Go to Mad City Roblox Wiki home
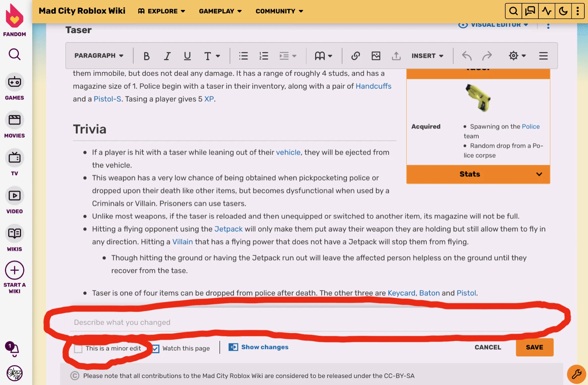This screenshot has width=588, height=385. point(82,11)
